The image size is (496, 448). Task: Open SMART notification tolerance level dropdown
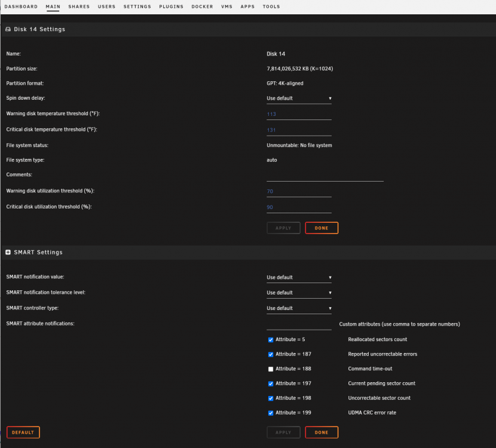tap(299, 293)
